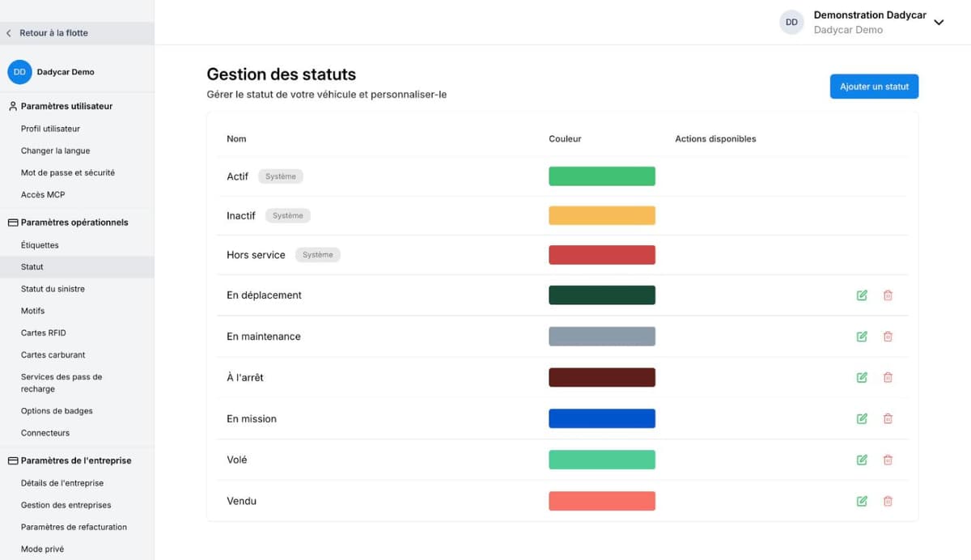The height and width of the screenshot is (560, 971).
Task: Click the back chevron beside Retour à la flotte
Action: coord(9,33)
